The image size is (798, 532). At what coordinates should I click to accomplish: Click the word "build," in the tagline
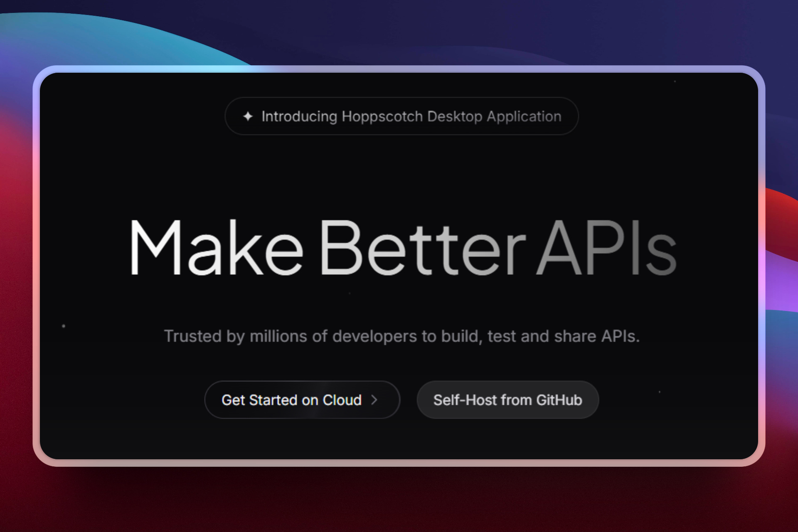point(461,336)
